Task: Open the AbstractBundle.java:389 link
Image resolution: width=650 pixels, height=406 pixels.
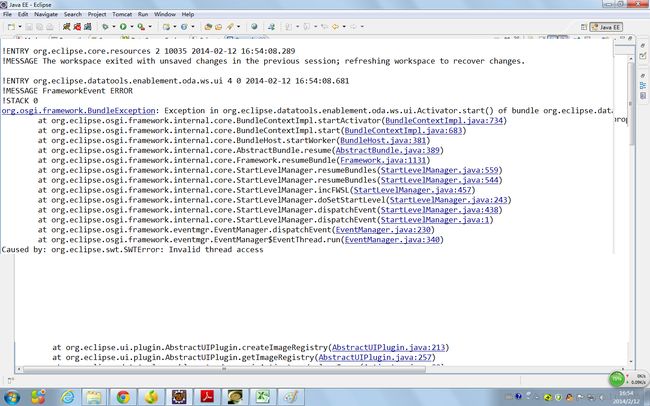Action: tap(387, 151)
